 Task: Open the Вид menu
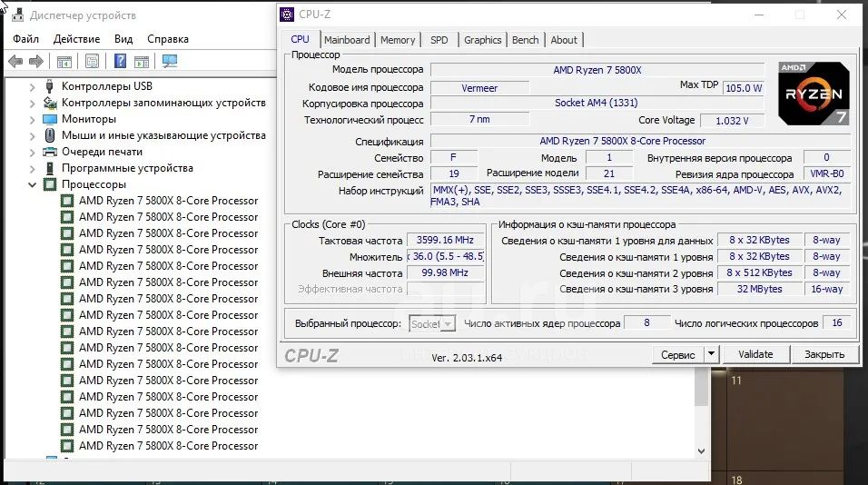(x=123, y=39)
